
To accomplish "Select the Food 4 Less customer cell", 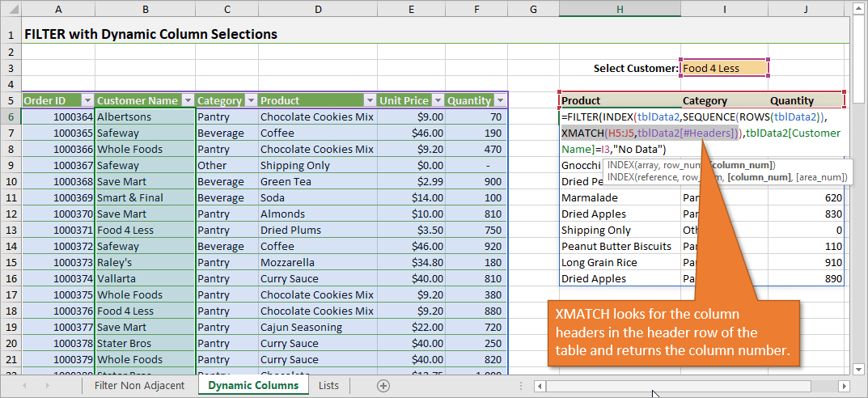I will [724, 68].
